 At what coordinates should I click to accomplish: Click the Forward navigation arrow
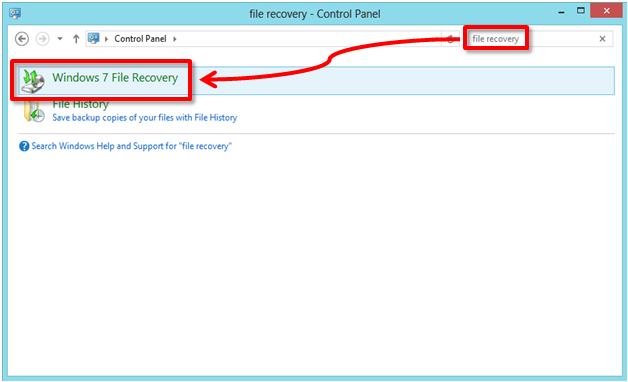[x=42, y=39]
